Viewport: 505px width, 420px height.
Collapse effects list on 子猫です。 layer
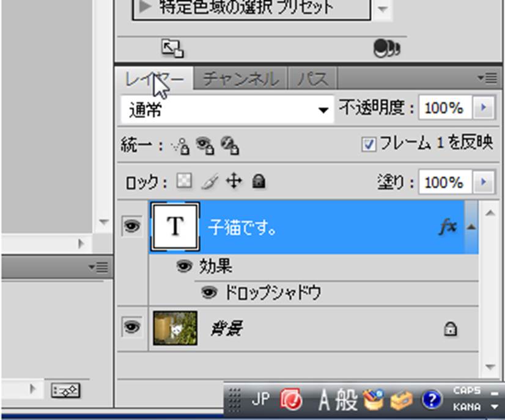[471, 227]
